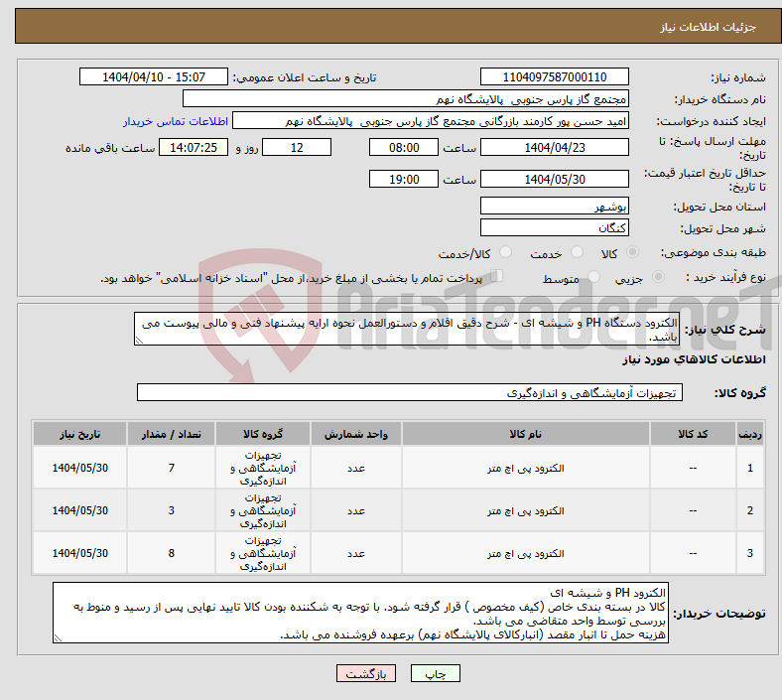Click the request creator field امید حسن پور
This screenshot has width=782, height=700.
pos(431,121)
